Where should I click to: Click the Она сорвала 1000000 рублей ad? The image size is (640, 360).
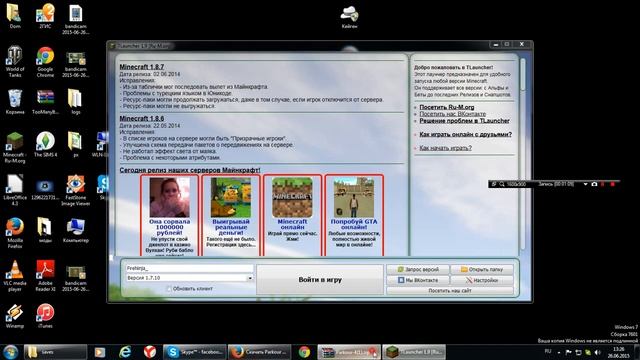click(169, 216)
